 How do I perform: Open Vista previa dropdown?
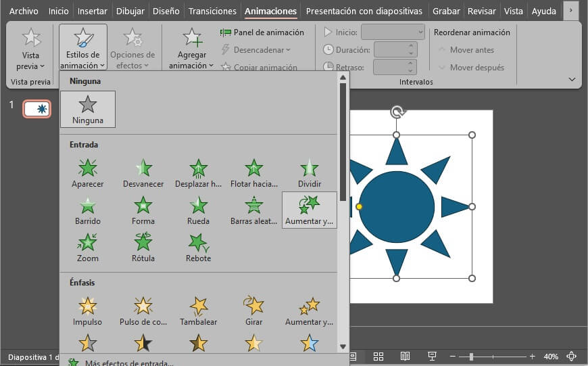(x=30, y=66)
